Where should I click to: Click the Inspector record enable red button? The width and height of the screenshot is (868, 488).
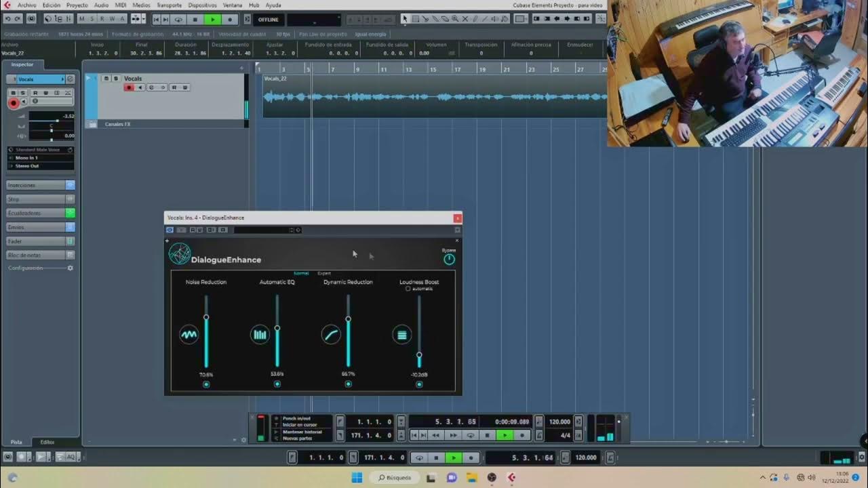[13, 103]
